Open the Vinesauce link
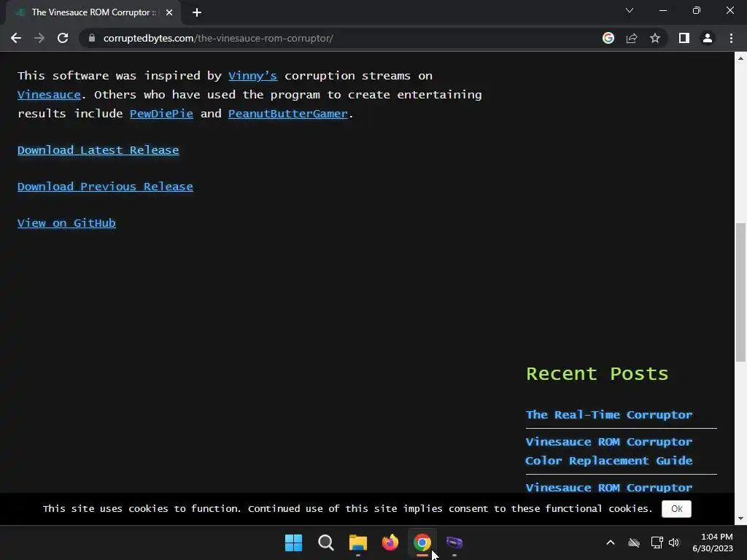Viewport: 747px width, 560px height. click(49, 95)
